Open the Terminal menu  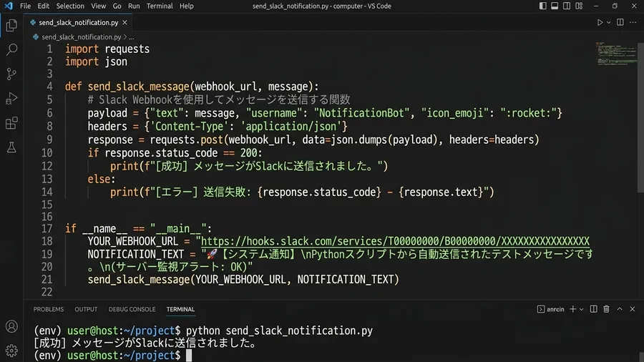click(x=160, y=6)
